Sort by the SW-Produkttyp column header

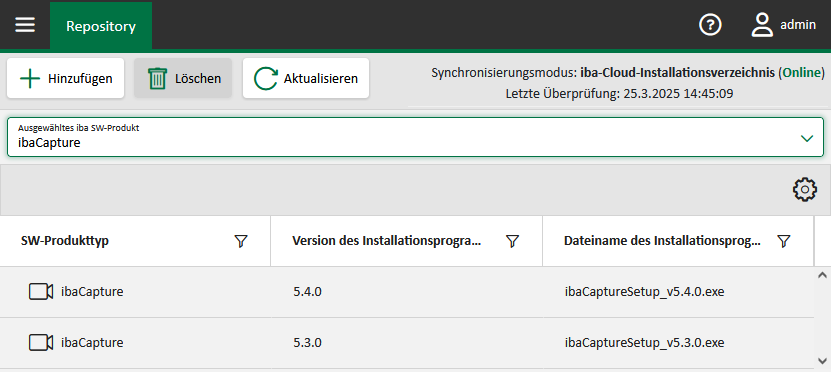tap(65, 241)
